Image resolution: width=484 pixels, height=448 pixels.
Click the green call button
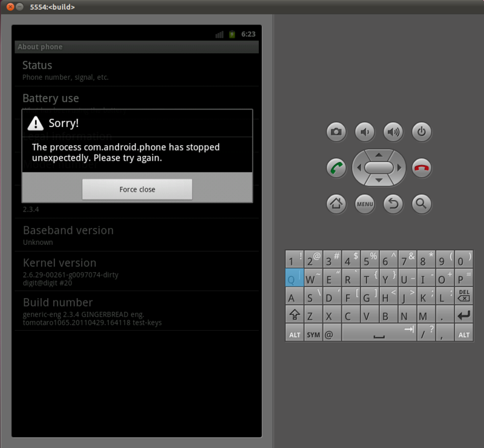pyautogui.click(x=336, y=168)
